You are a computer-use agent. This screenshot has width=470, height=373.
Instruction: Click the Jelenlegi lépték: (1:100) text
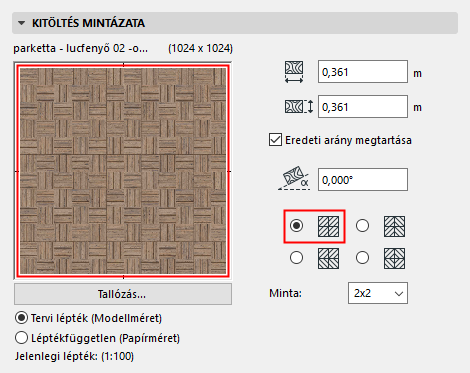click(x=74, y=356)
